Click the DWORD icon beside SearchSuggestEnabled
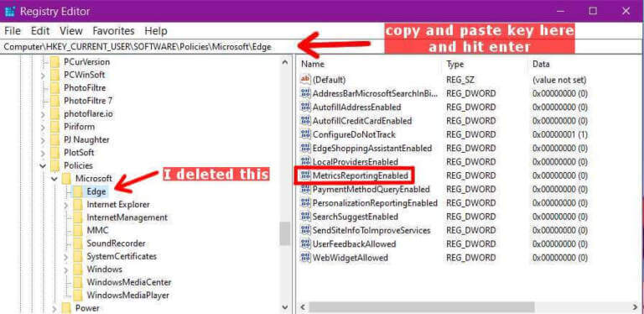The image size is (644, 314). point(305,217)
